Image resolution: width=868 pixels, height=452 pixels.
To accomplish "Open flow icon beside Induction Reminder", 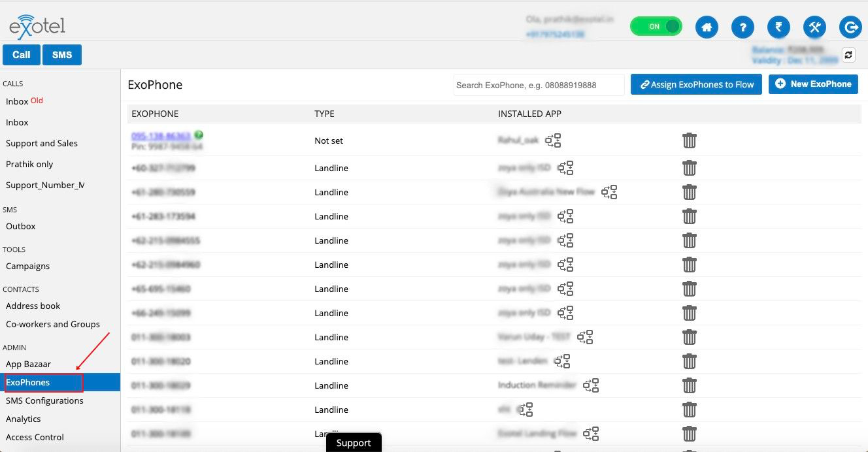I will [592, 385].
